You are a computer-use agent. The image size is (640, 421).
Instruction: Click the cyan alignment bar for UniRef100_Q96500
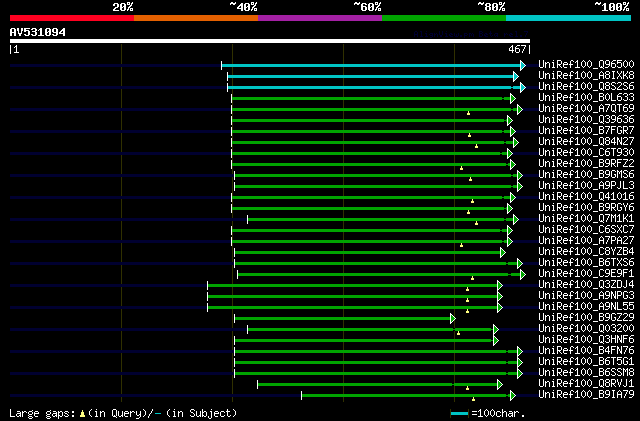pyautogui.click(x=371, y=65)
